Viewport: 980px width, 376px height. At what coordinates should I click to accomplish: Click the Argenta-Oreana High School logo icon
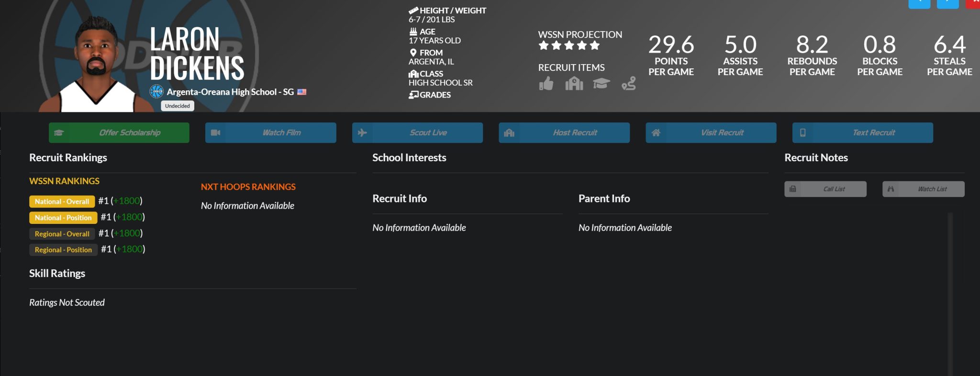[x=156, y=91]
